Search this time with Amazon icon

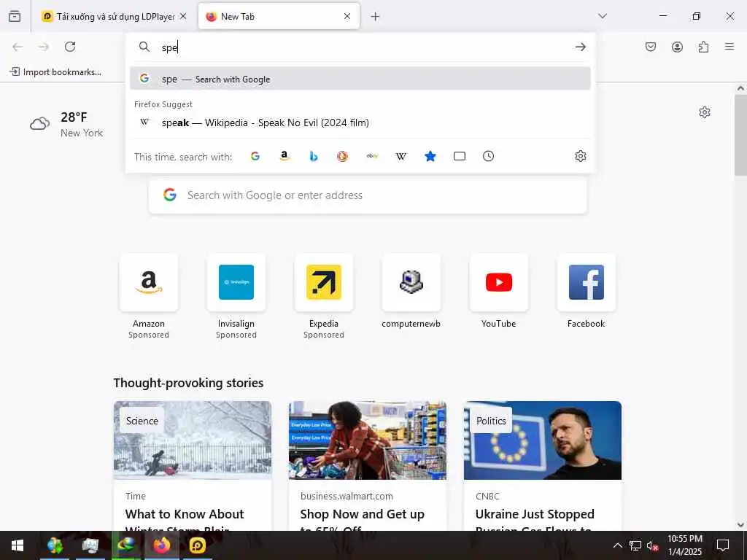coord(285,156)
